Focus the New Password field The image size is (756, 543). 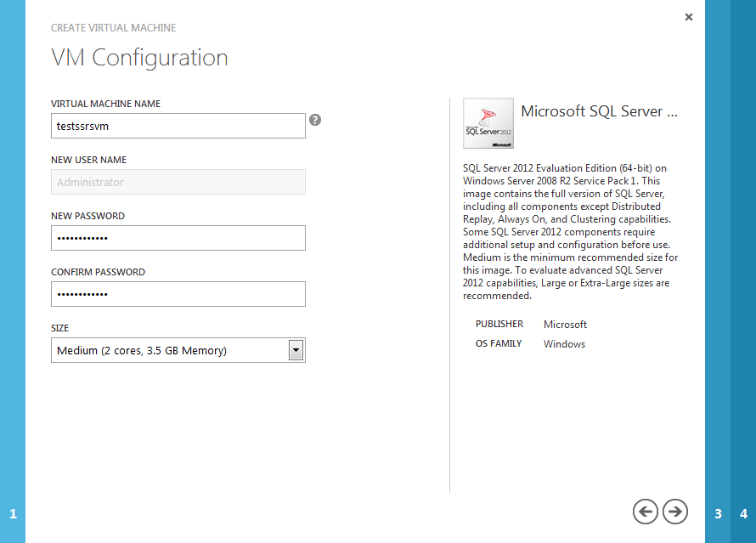pos(178,238)
